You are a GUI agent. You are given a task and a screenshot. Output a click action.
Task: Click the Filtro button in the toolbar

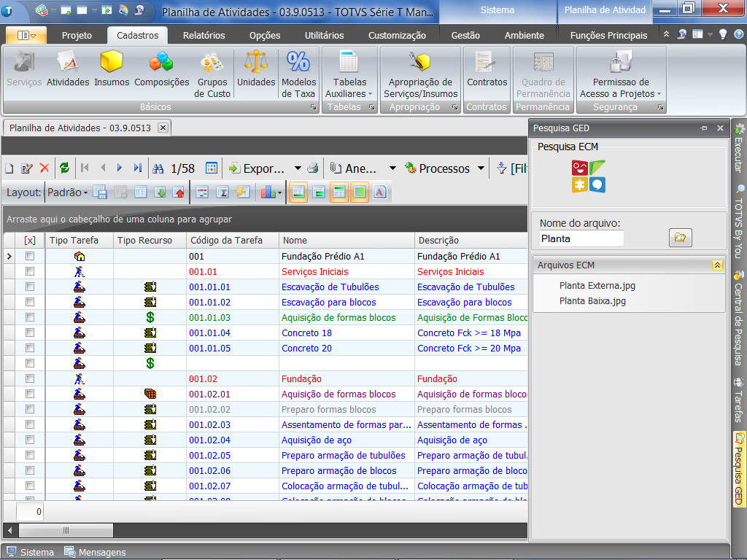pyautogui.click(x=511, y=168)
